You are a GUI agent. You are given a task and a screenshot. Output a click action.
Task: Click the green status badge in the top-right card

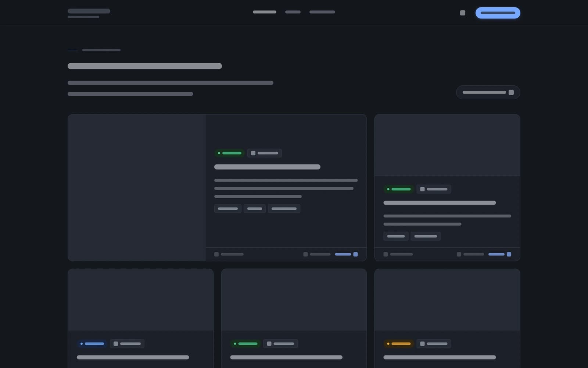399,189
